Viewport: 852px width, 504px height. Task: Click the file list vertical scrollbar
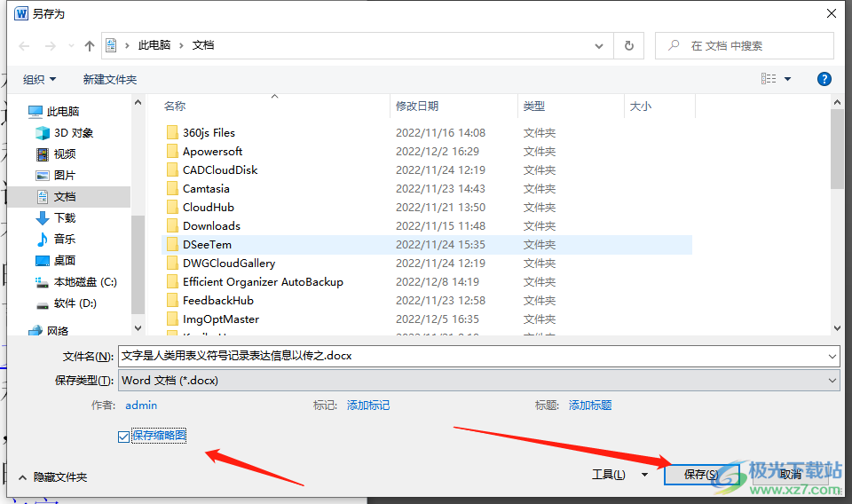coord(837,149)
